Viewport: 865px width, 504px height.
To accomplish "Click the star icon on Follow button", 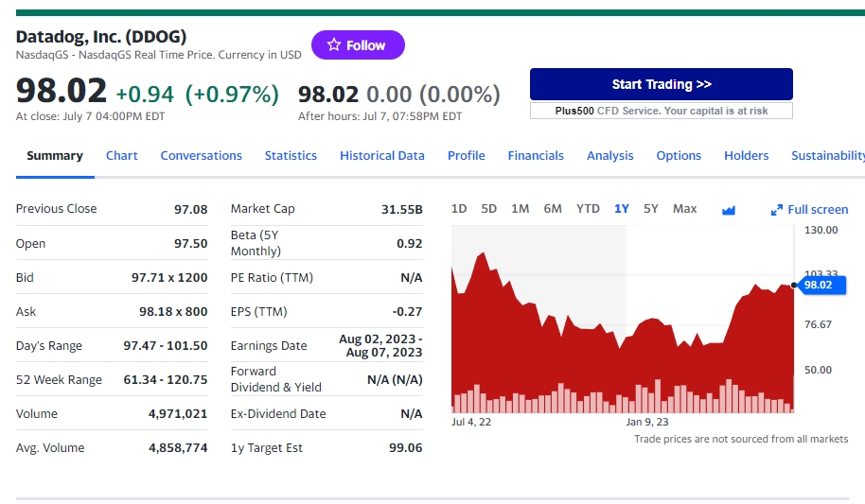I will click(x=334, y=44).
